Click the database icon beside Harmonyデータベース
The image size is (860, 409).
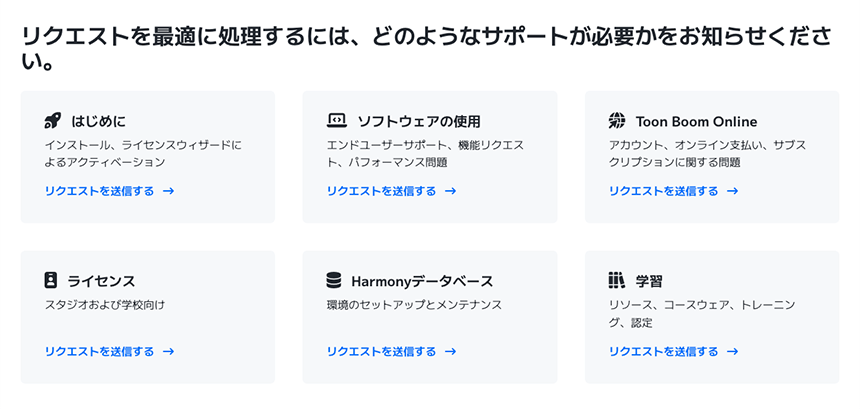[x=333, y=281]
